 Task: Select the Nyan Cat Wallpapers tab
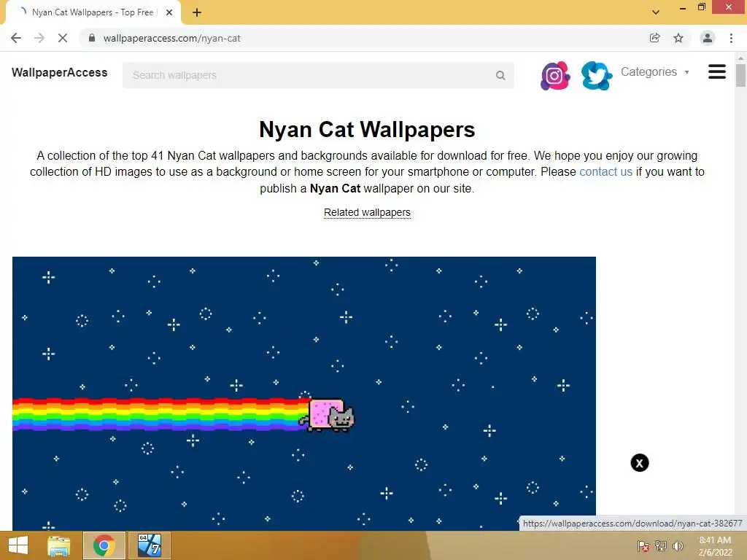pyautogui.click(x=93, y=12)
